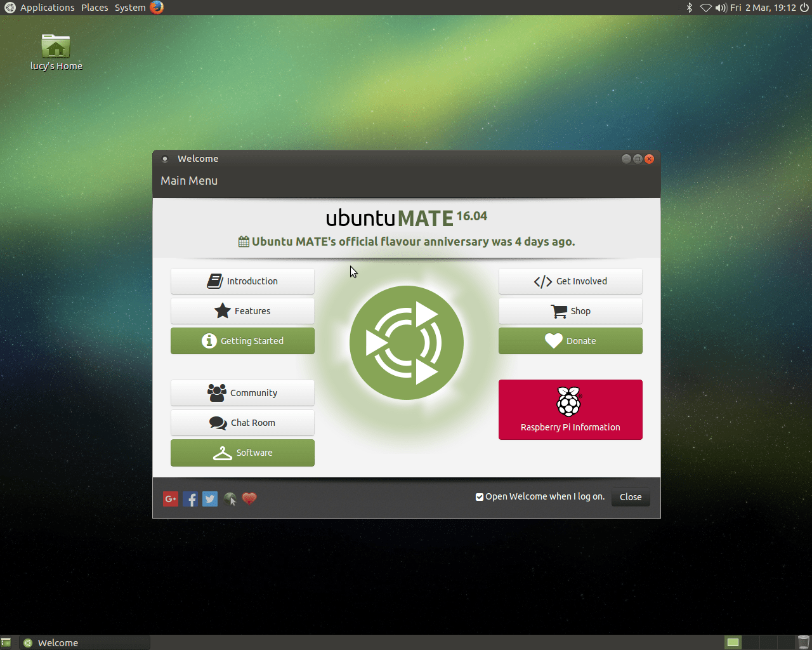Click the large Ubuntu MATE logo
Screen dimensions: 812x650
(x=407, y=343)
